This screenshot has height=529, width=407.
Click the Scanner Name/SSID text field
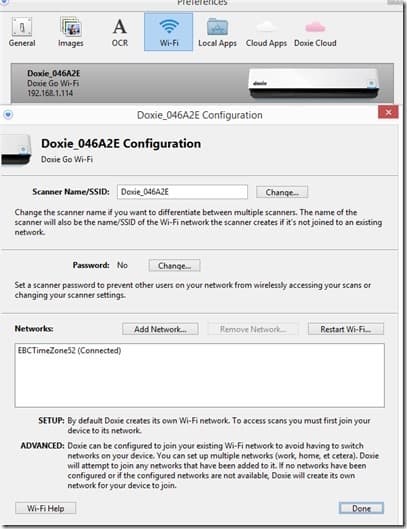pyautogui.click(x=182, y=192)
